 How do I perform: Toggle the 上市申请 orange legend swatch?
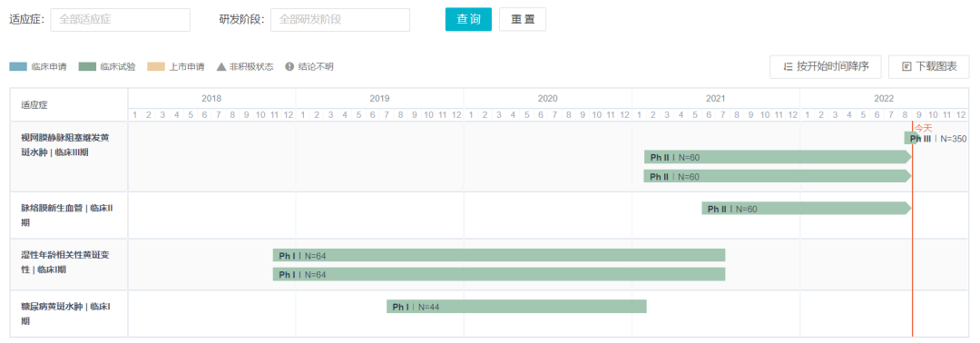[156, 67]
